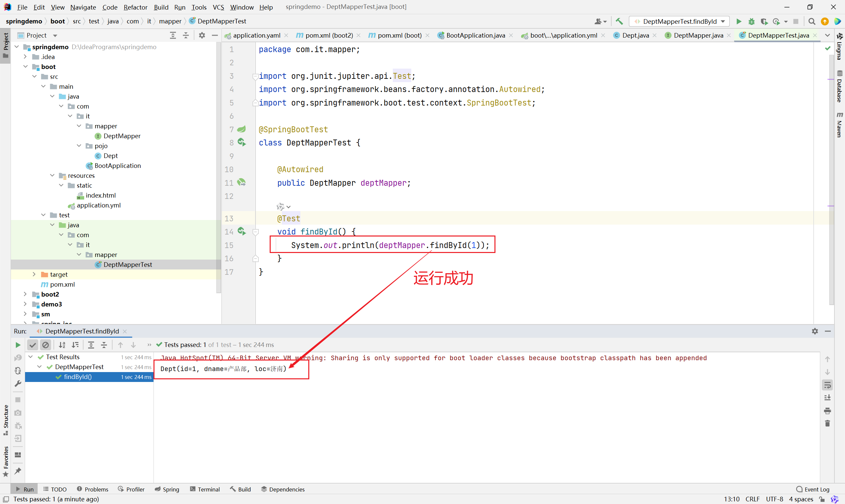Select the index.html file in the project tree
This screenshot has width=845, height=504.
point(100,195)
